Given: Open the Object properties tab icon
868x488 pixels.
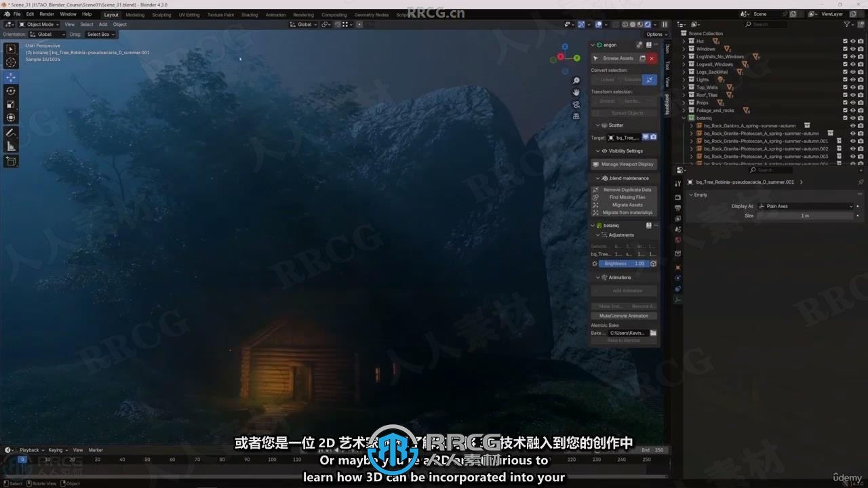Looking at the screenshot, I should tap(677, 267).
